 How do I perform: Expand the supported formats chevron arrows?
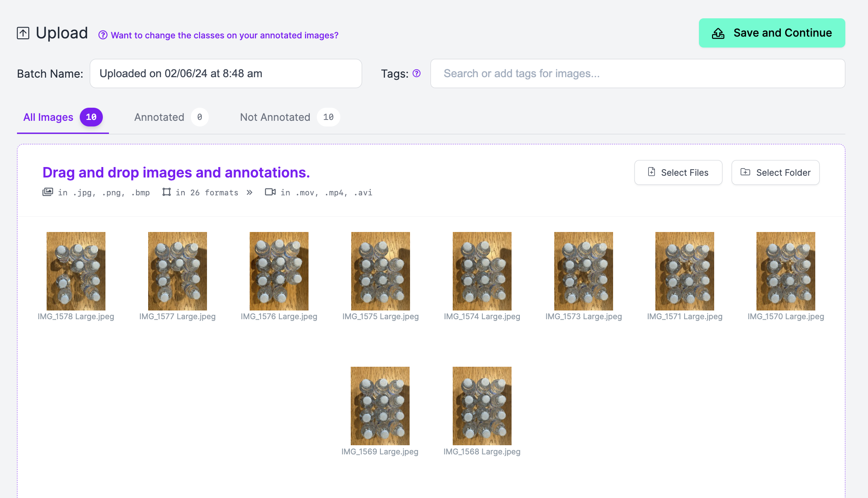click(x=249, y=192)
